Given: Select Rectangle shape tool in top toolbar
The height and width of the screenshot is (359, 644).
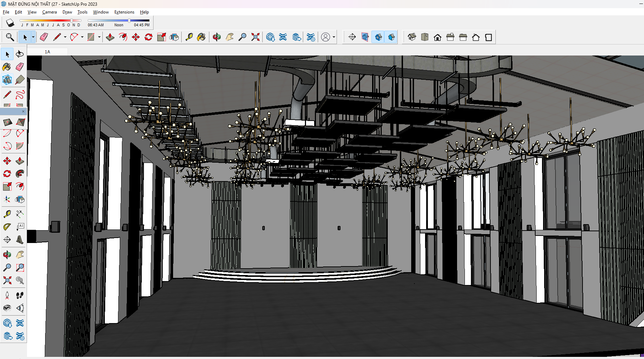Looking at the screenshot, I should [x=91, y=37].
